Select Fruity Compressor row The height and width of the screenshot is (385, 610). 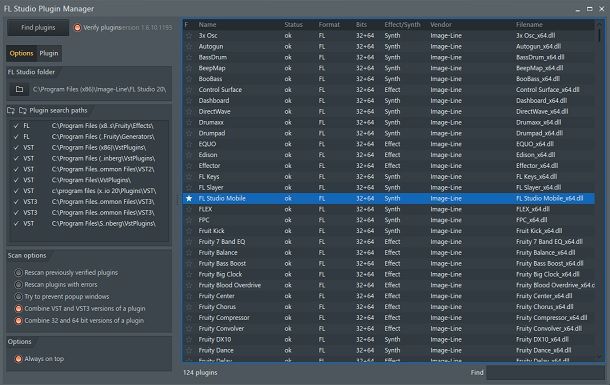tap(389, 318)
